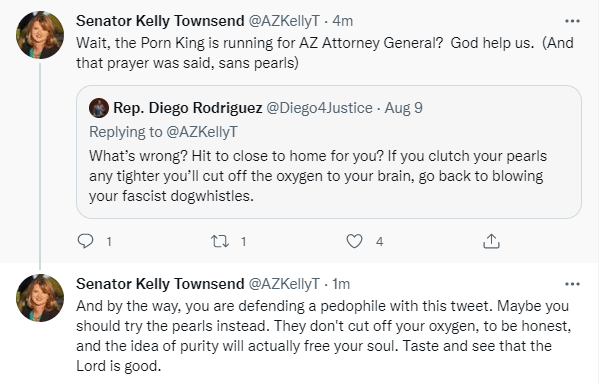Click Diego Rodriguez's small profile picture
This screenshot has width=599, height=384.
[99, 108]
